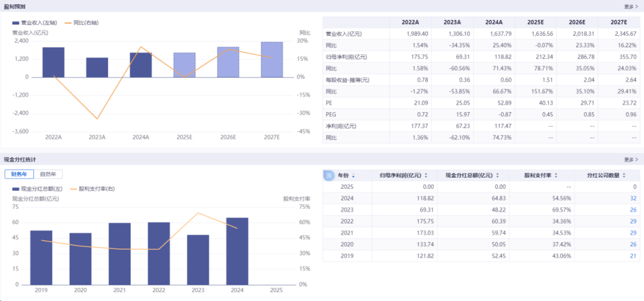Viewport: 644px width, 301px height.
Task: Click growth cell -62.10%
Action: coord(459,138)
